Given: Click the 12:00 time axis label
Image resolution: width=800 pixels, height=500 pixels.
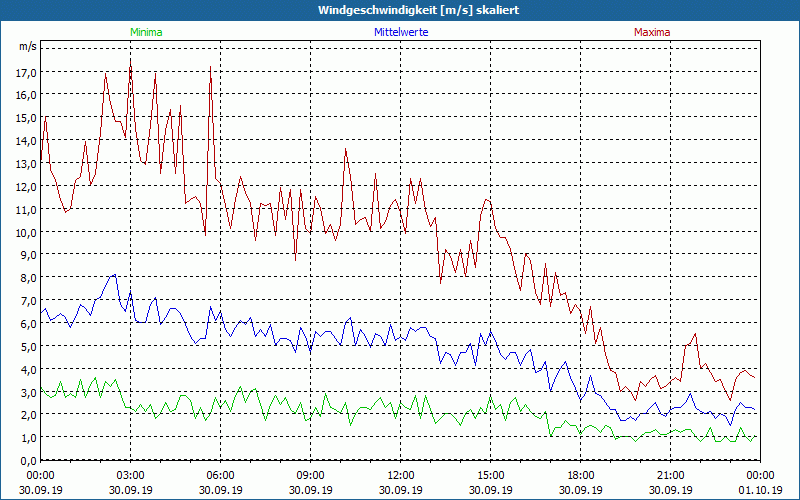Looking at the screenshot, I should point(401,476).
